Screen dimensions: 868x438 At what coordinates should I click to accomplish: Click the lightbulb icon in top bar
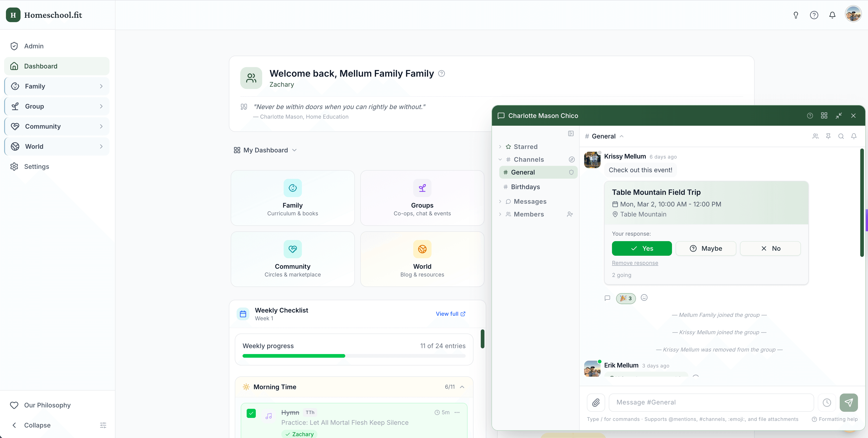[x=796, y=15]
